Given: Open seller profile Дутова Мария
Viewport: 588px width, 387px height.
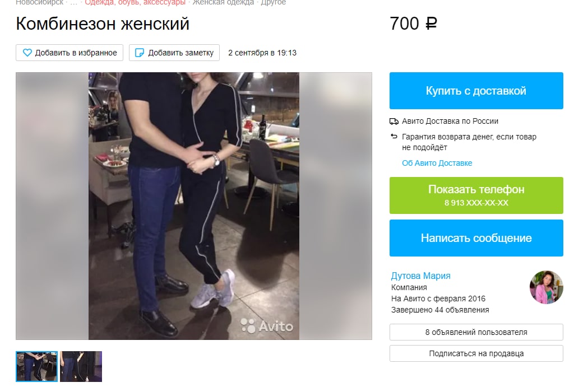Looking at the screenshot, I should tap(421, 276).
